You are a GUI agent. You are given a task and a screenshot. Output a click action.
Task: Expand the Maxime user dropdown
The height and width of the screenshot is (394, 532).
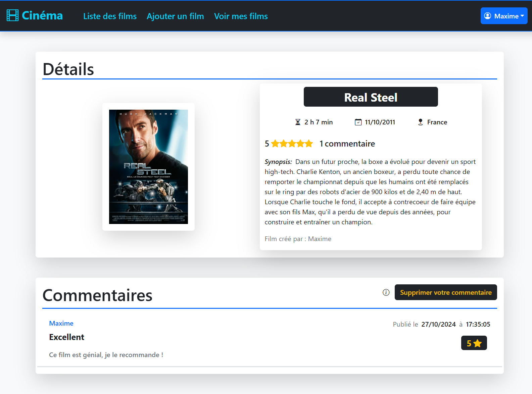[x=504, y=16]
